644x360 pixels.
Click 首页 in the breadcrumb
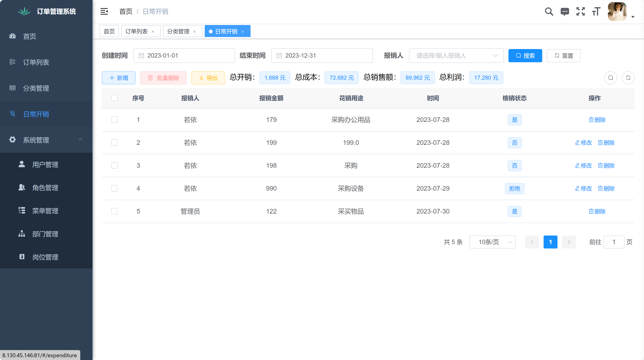(x=126, y=12)
